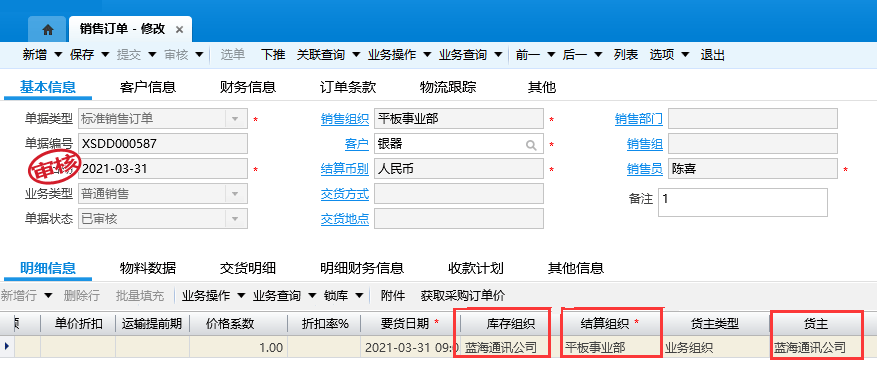Go to next record with 后一
The height and width of the screenshot is (384, 877).
pyautogui.click(x=574, y=55)
